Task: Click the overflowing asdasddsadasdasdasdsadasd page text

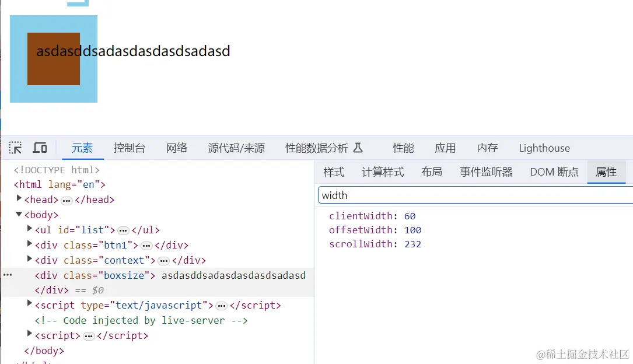Action: pyautogui.click(x=133, y=51)
